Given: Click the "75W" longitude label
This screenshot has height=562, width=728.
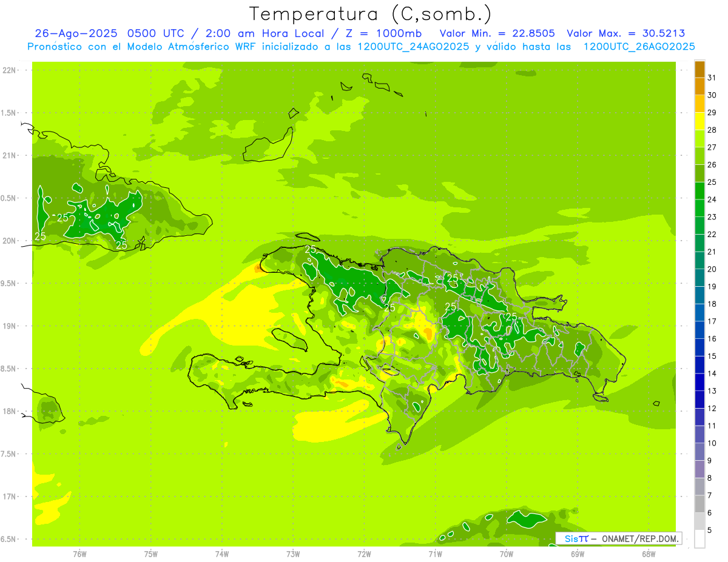Looking at the screenshot, I should [x=151, y=554].
